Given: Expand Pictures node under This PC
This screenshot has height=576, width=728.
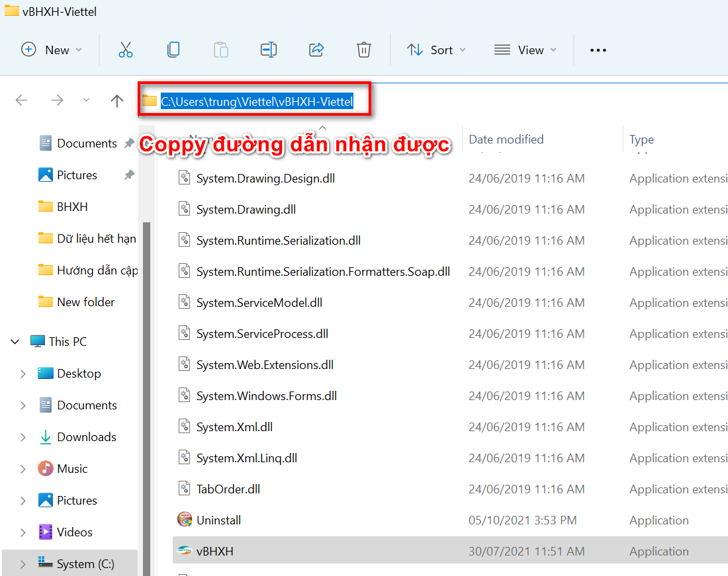Looking at the screenshot, I should (x=23, y=501).
